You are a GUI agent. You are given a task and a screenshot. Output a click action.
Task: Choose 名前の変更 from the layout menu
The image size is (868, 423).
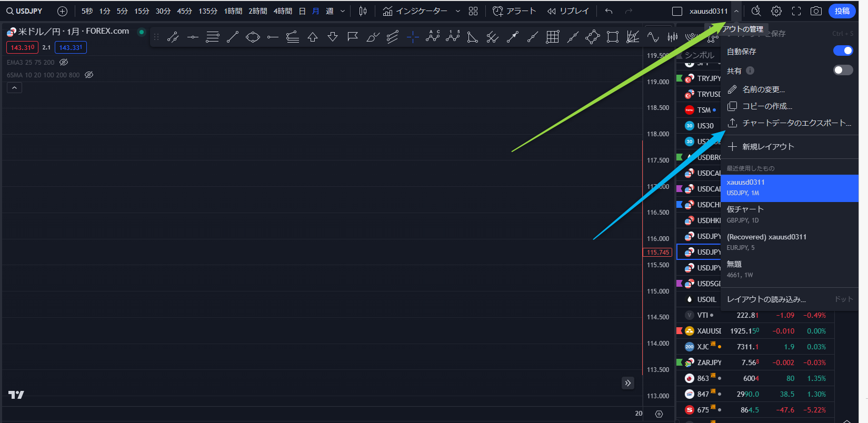pos(763,89)
